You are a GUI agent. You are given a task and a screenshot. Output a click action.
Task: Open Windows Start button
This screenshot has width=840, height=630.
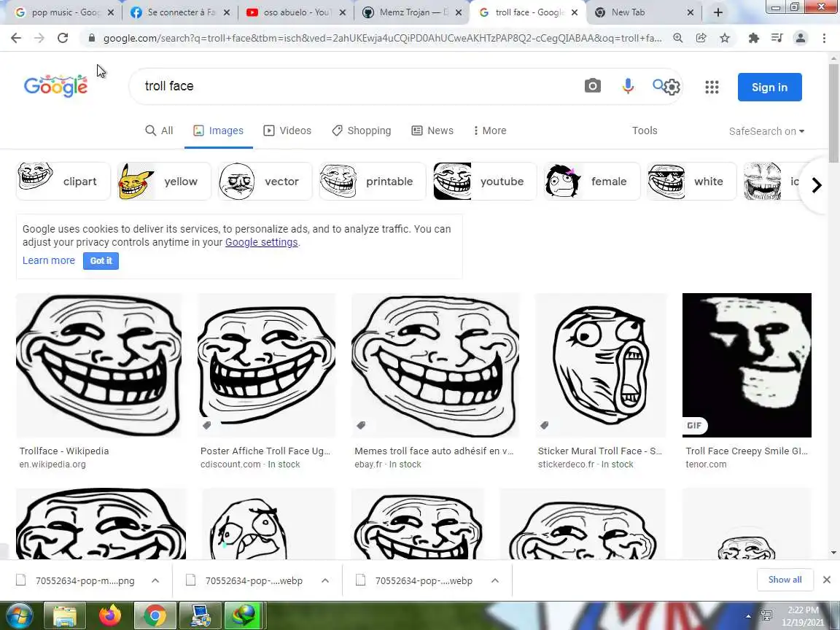click(20, 615)
